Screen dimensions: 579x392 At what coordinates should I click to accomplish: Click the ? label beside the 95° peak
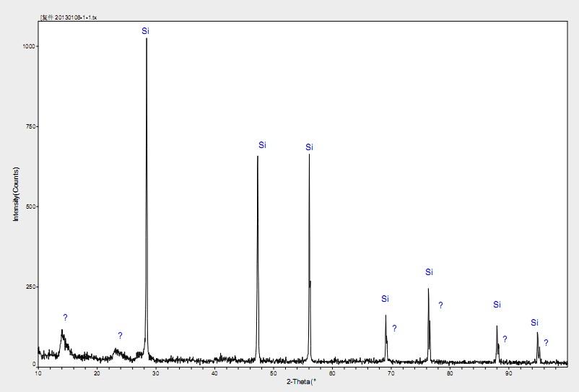[546, 343]
